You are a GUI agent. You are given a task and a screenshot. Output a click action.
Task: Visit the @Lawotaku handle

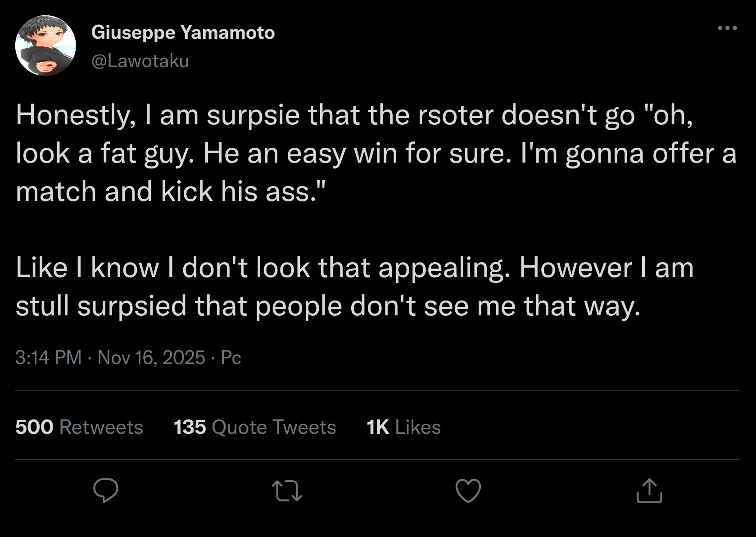140,61
